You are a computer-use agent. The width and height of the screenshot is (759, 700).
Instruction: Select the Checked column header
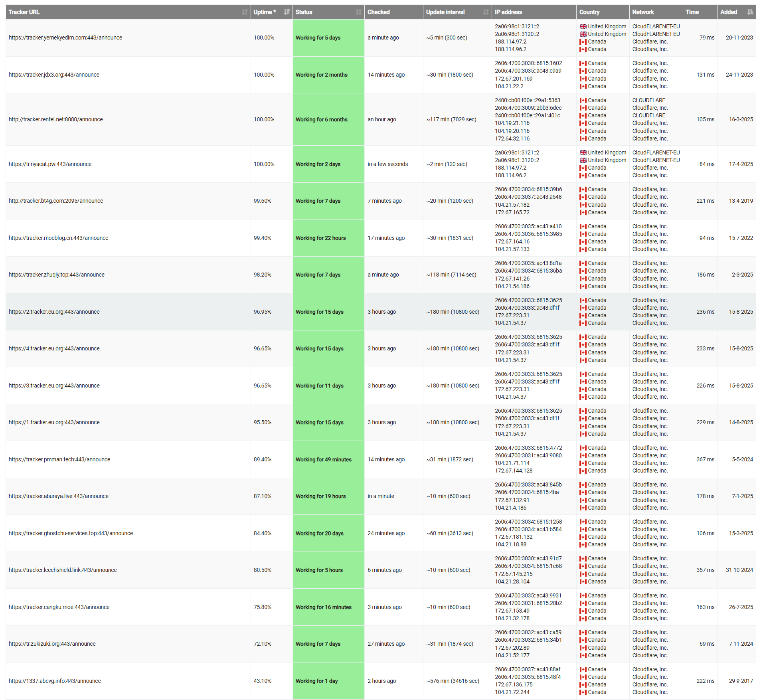(x=378, y=12)
